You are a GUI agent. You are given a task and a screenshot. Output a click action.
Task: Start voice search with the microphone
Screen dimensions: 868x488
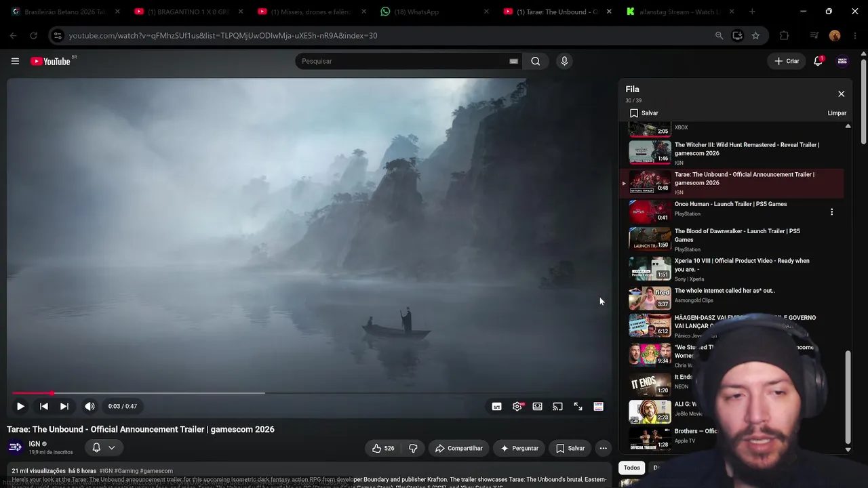[x=564, y=61]
